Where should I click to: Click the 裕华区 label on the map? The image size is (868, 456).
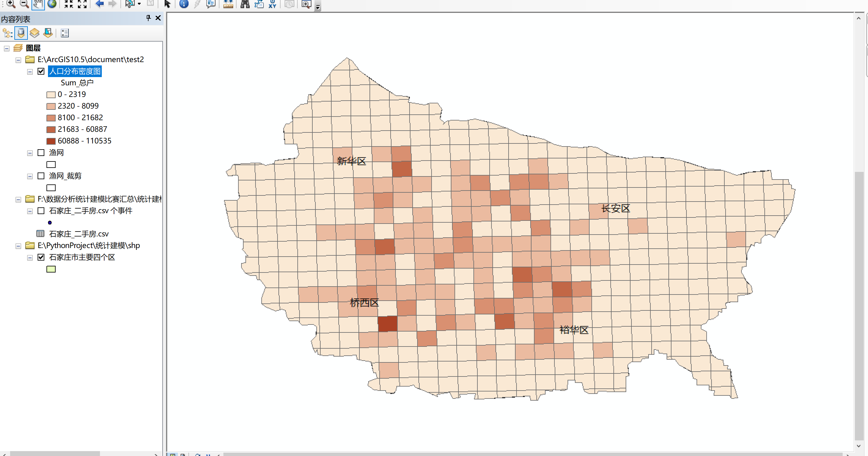click(574, 330)
